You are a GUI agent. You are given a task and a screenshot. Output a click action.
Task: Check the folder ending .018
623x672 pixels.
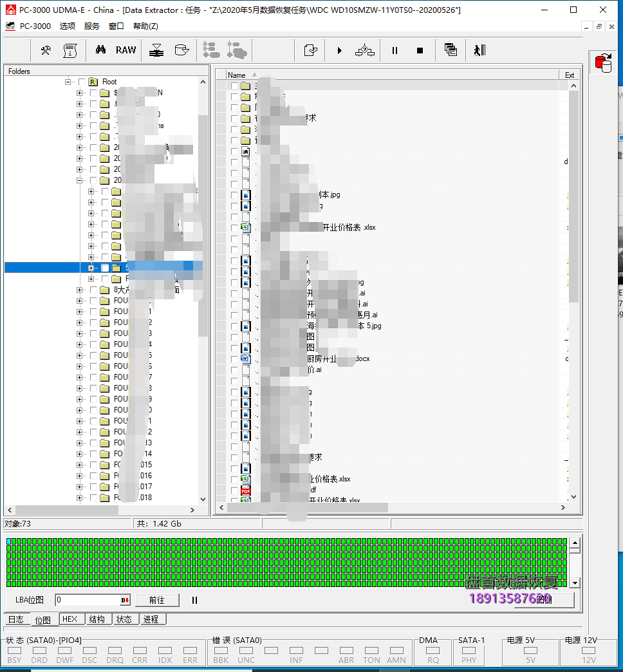click(93, 498)
